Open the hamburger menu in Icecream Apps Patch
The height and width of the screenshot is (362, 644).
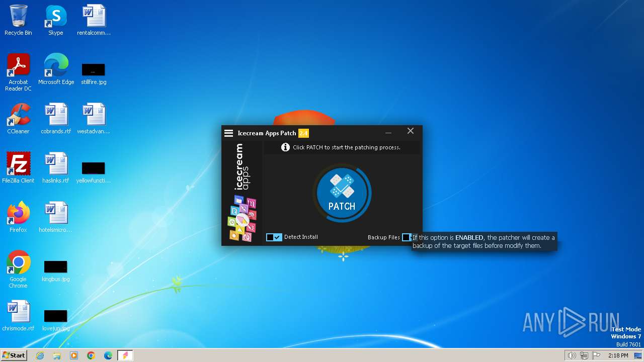[x=228, y=133]
